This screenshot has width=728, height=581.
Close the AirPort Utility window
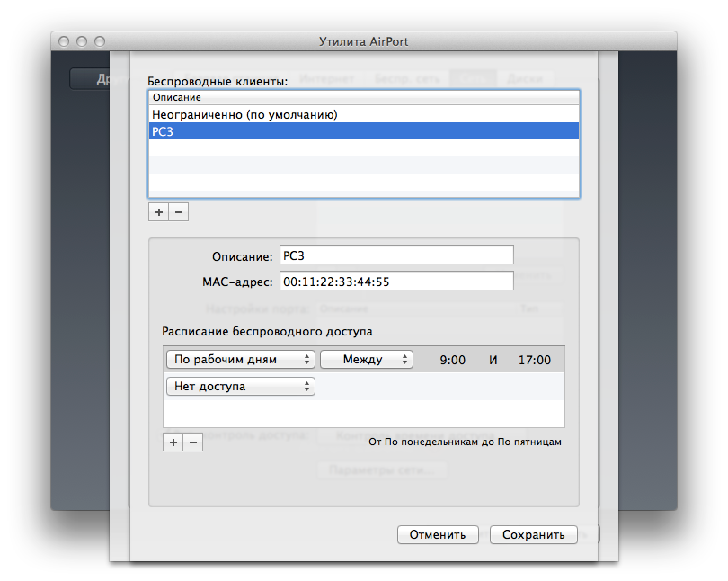click(64, 41)
